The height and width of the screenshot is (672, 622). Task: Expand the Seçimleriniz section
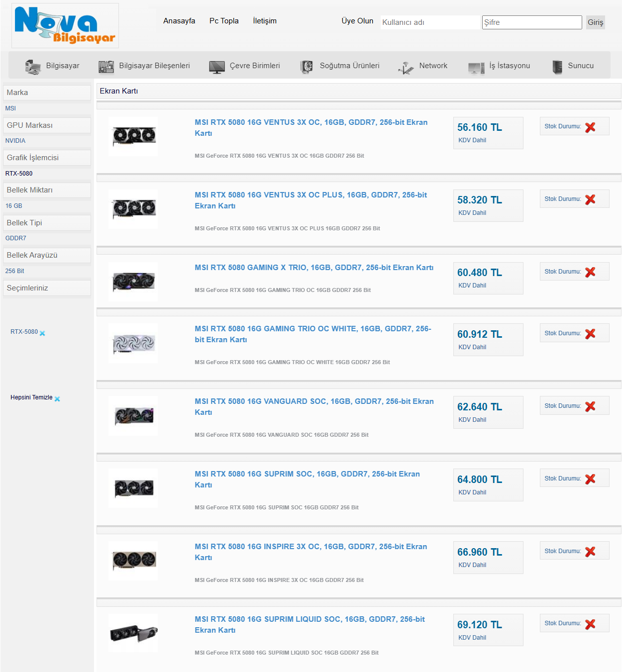(47, 288)
